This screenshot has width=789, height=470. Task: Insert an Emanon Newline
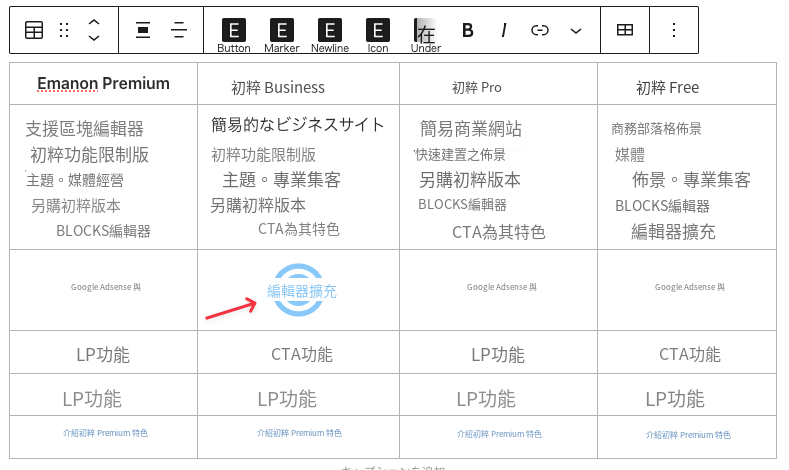[x=330, y=35]
